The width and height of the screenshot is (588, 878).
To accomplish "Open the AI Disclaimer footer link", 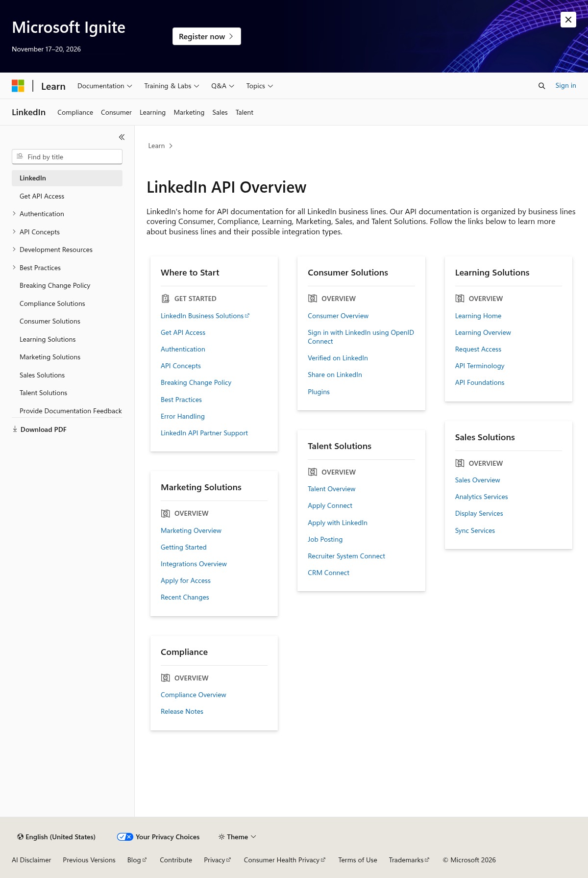I will tap(31, 860).
